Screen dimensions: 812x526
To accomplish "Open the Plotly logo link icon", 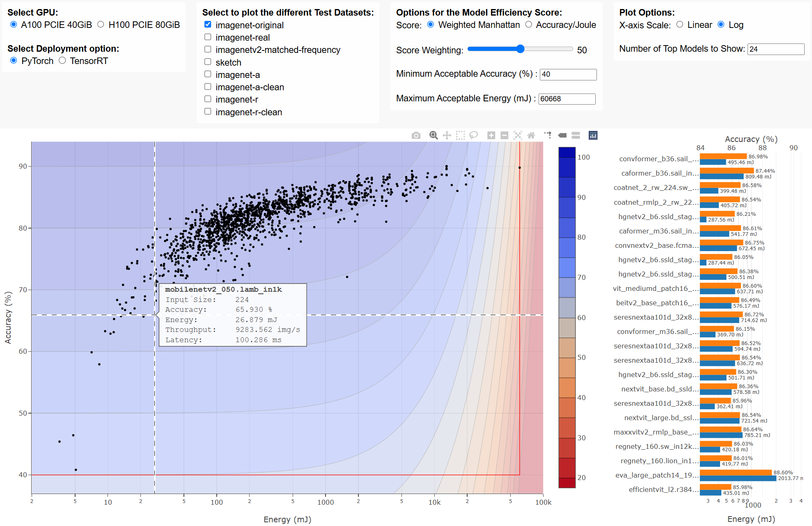I will coord(593,135).
